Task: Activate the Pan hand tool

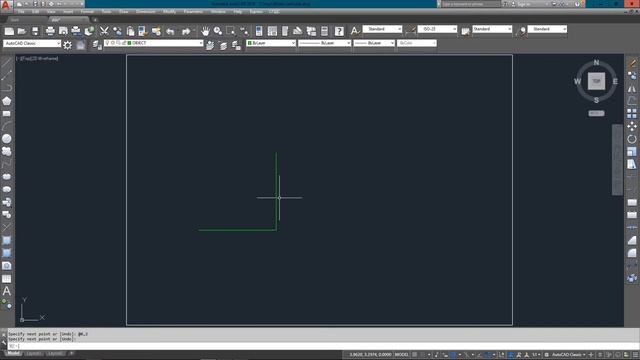Action: (x=205, y=31)
